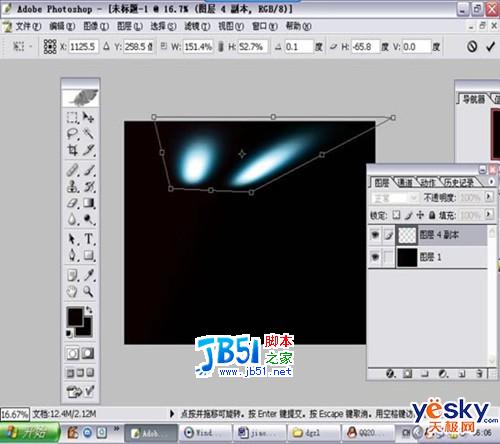This screenshot has height=444, width=500.
Task: Select the Notes tool
Action: click(x=72, y=275)
